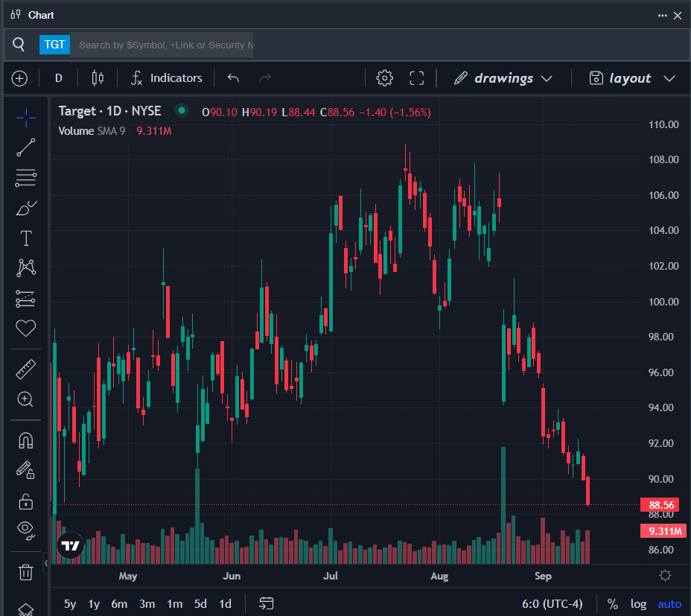Image resolution: width=691 pixels, height=616 pixels.
Task: Select the 6m time range
Action: click(119, 604)
